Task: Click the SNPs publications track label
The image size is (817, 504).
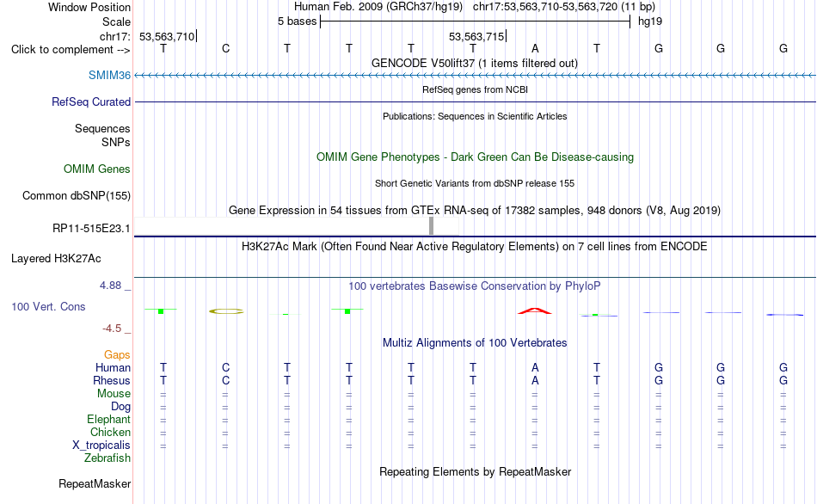Action: [116, 142]
